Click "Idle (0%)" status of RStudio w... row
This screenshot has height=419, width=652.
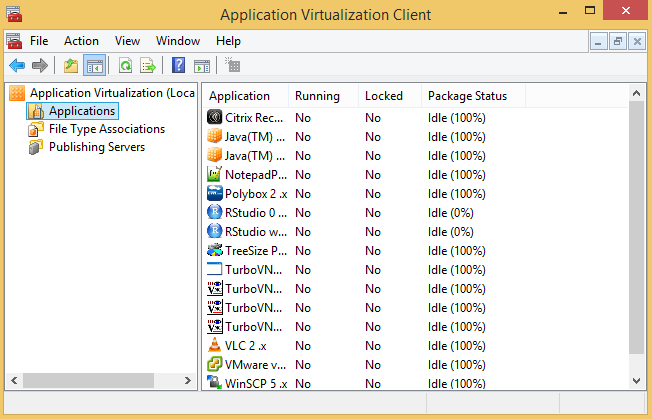(451, 232)
